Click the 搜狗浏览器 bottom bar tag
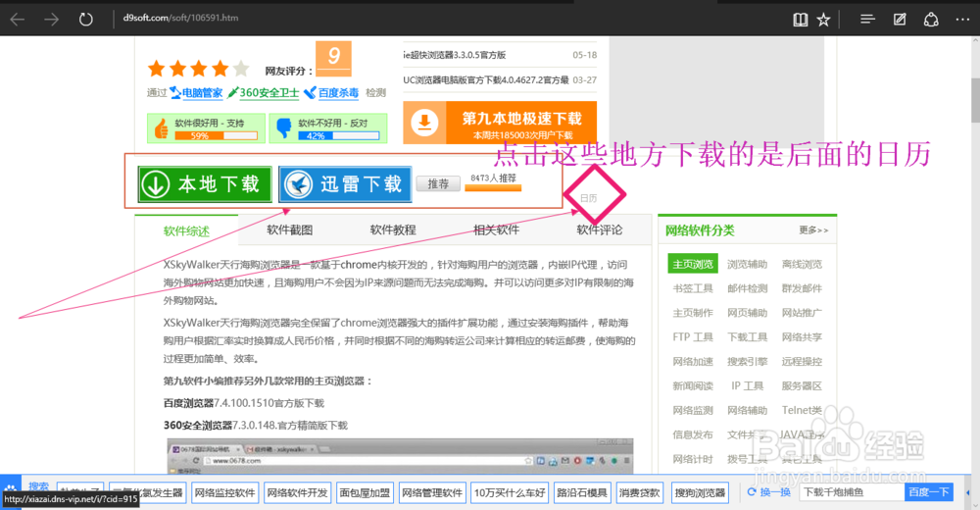This screenshot has width=980, height=510. (x=700, y=493)
